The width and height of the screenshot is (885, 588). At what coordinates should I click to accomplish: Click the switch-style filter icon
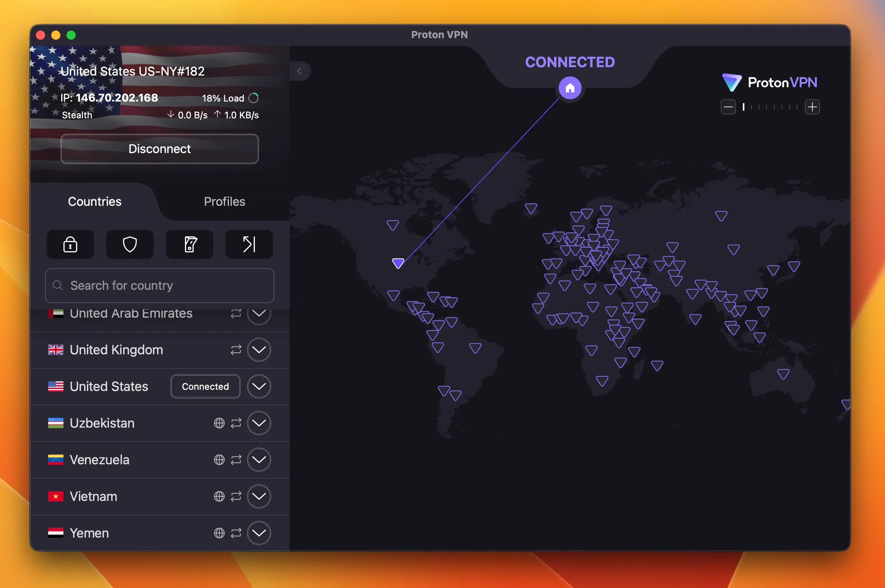[189, 244]
